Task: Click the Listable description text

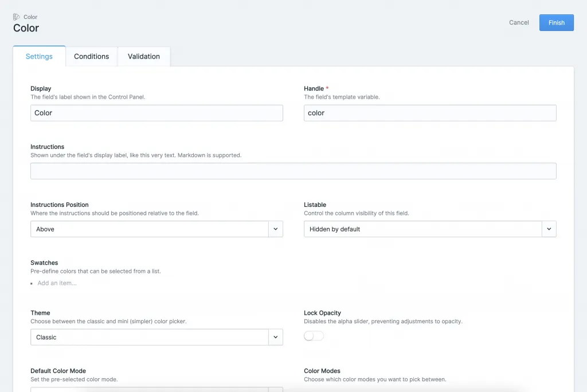Action: [x=357, y=213]
